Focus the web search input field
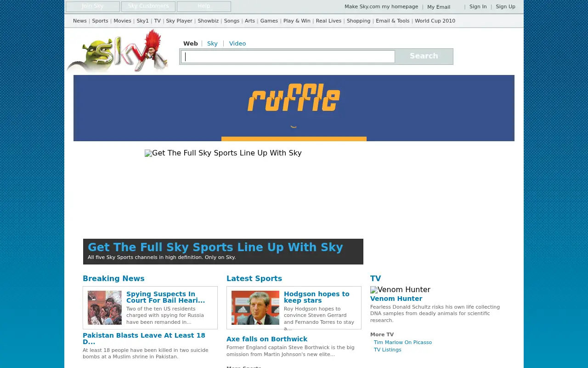Screen dimensions: 588x368 point(288,57)
